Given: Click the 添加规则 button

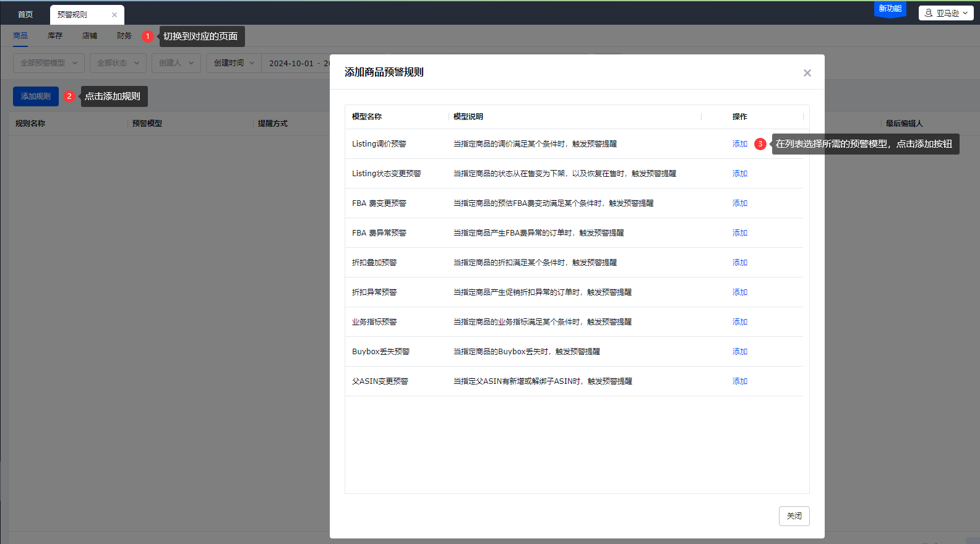Looking at the screenshot, I should coord(36,96).
